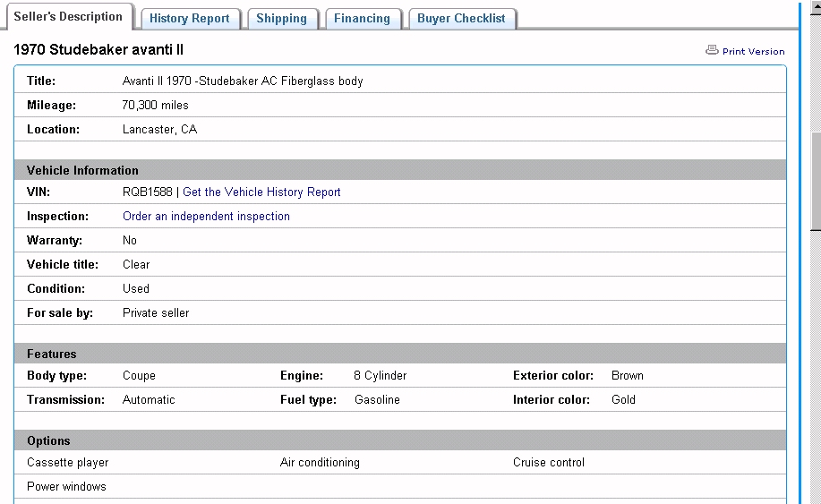This screenshot has width=821, height=504.
Task: Click the vertical scrollbar thumb
Action: tap(815, 179)
